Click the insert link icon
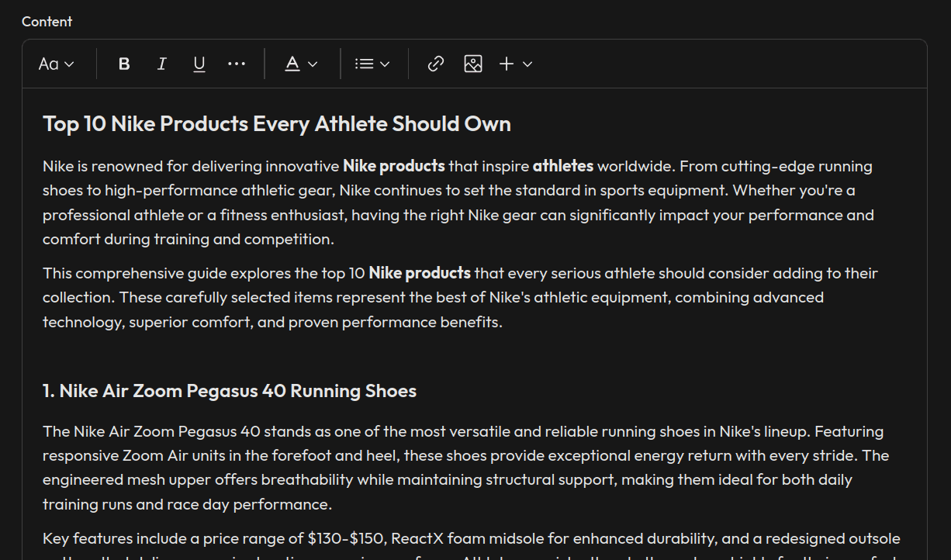Screen dimensions: 951x560 436,64
